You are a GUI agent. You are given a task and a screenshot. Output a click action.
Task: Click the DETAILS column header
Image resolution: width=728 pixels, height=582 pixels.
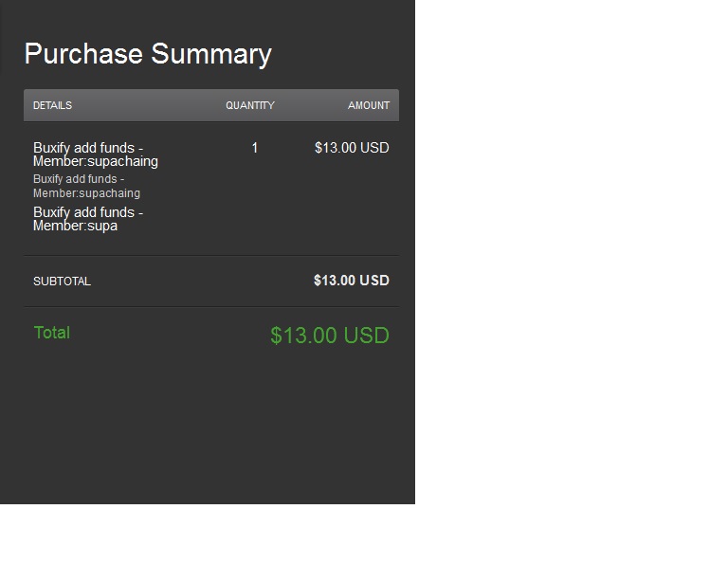click(x=52, y=105)
